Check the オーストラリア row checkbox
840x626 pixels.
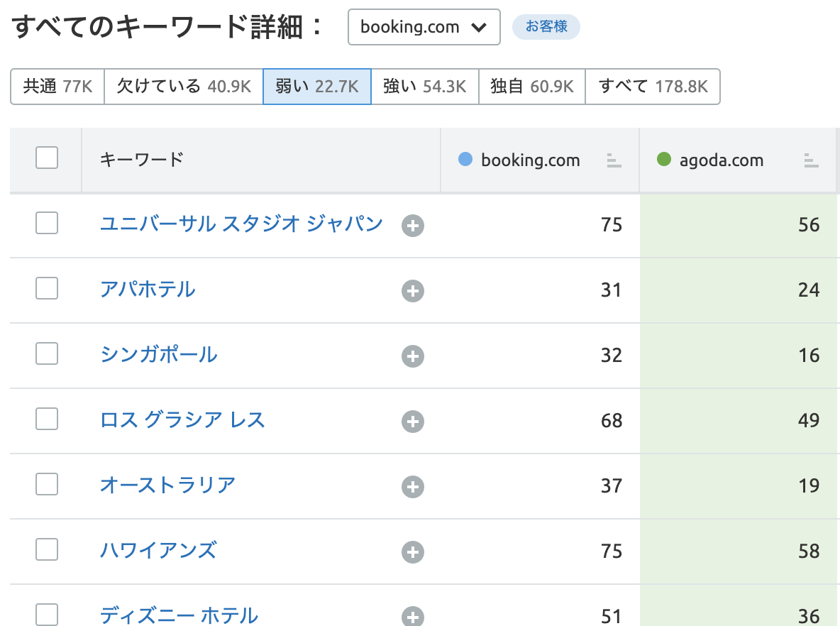click(x=47, y=485)
